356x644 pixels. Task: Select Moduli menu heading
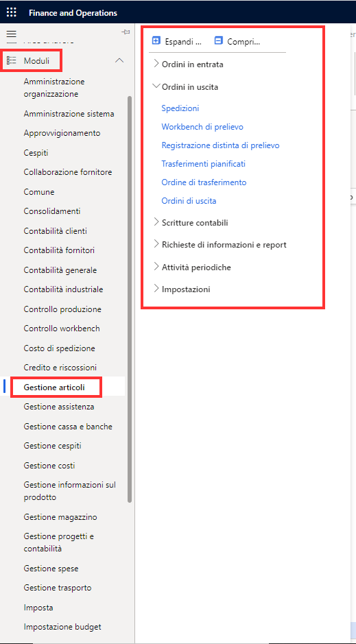pyautogui.click(x=36, y=61)
